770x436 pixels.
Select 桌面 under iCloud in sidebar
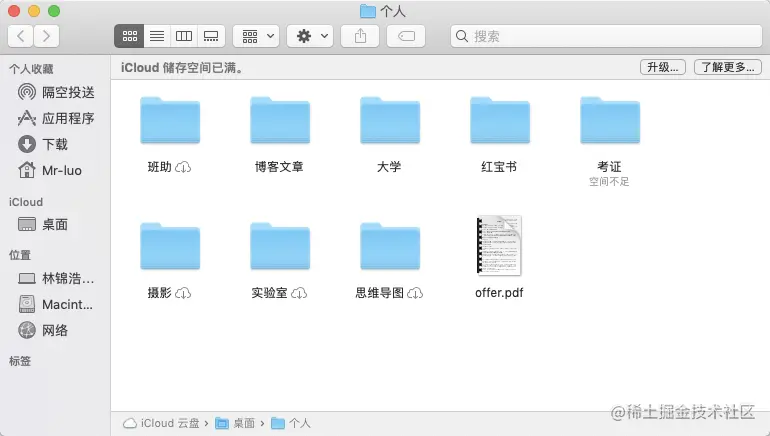43,224
